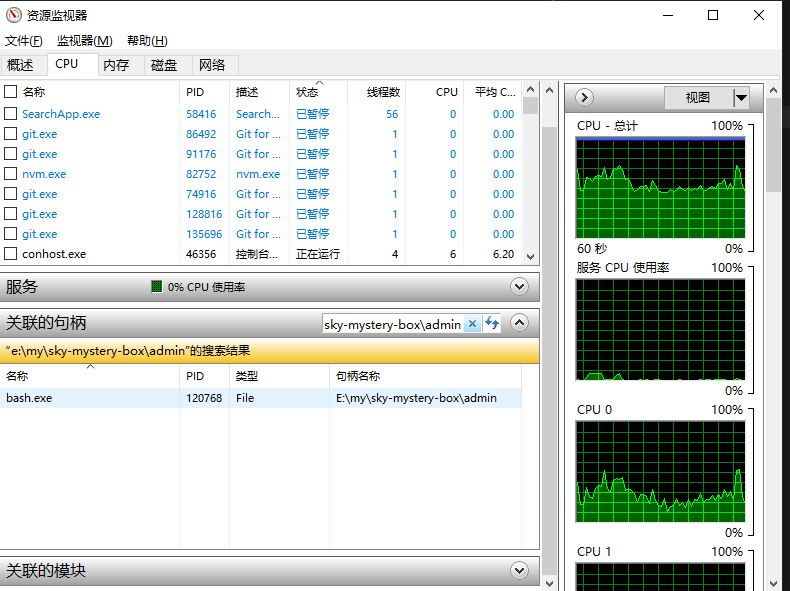
Task: Click the Resource Monitor title bar icon
Action: tap(13, 15)
